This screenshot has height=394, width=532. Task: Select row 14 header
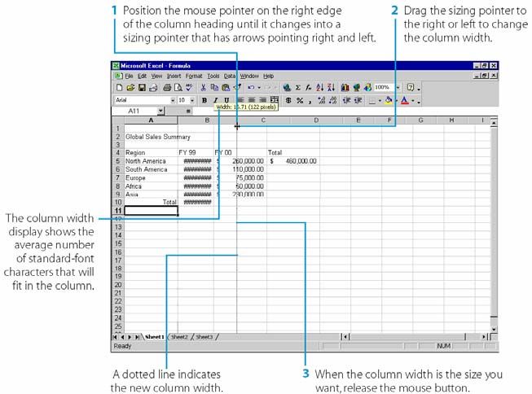point(118,235)
